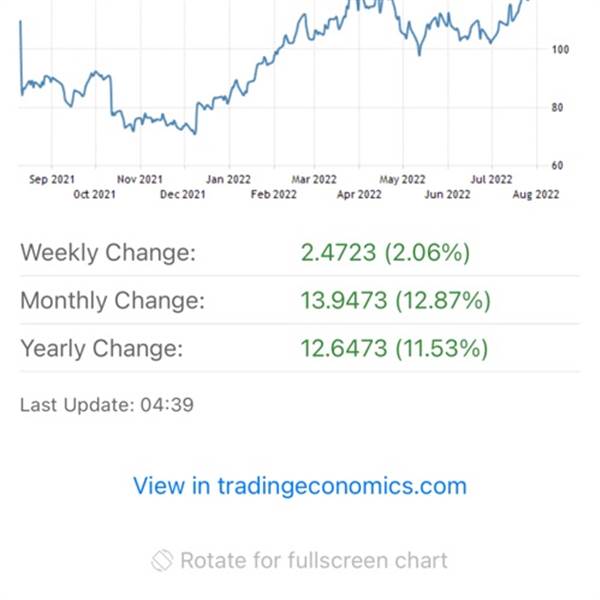Tap the chart spike at the start of the line

(x=21, y=23)
